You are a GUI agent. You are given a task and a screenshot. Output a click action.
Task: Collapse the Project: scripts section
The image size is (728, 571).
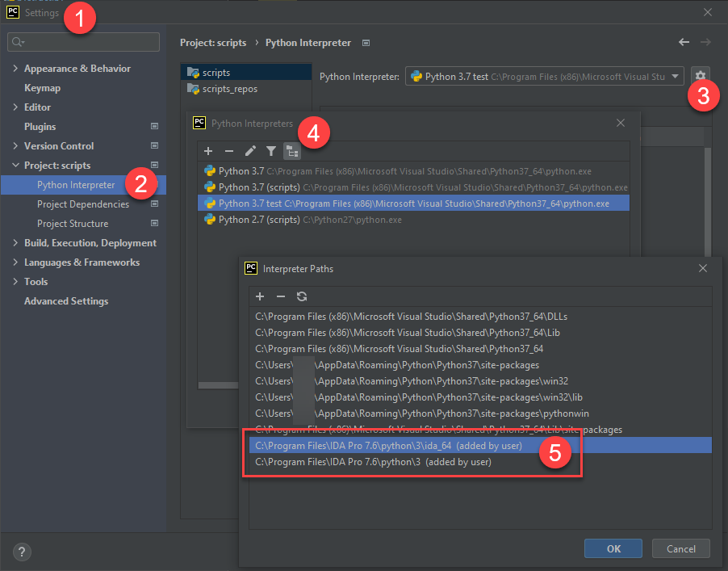pyautogui.click(x=15, y=166)
